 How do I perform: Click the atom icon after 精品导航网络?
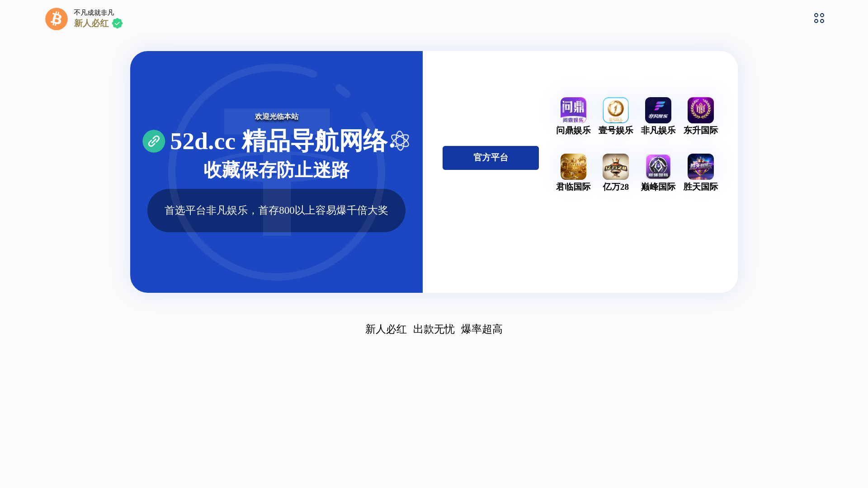tap(400, 141)
